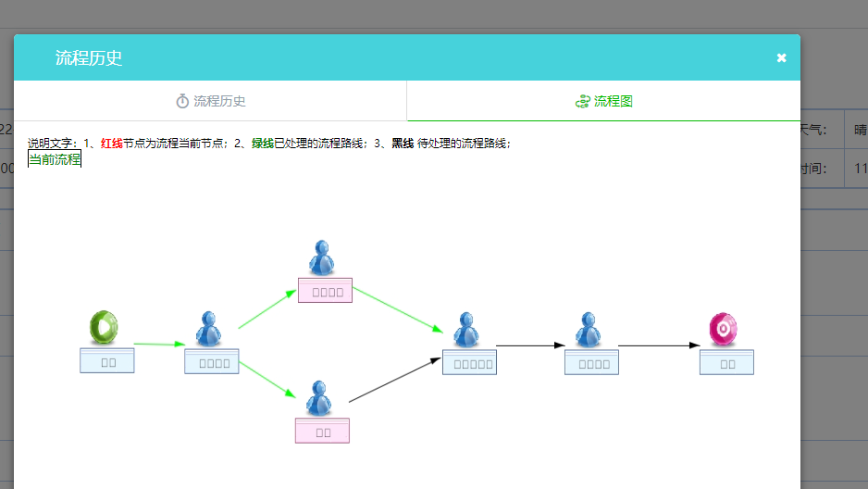Select the user icon right after the start node

(209, 329)
